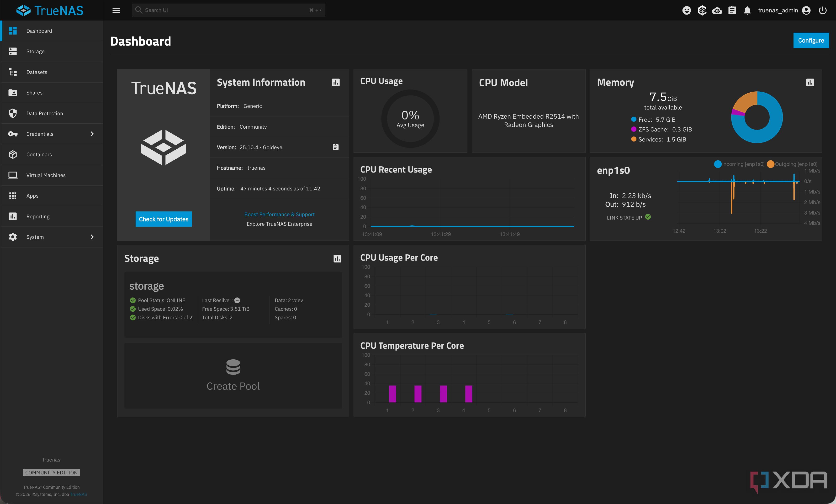Click the COMMUNITY EDITION badge
Viewport: 836px width, 504px height.
[51, 472]
